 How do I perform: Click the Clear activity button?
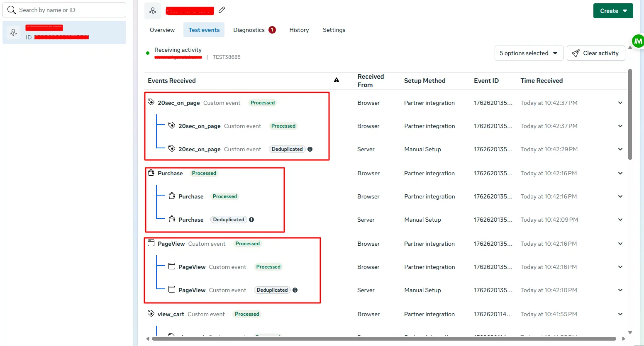pyautogui.click(x=595, y=53)
